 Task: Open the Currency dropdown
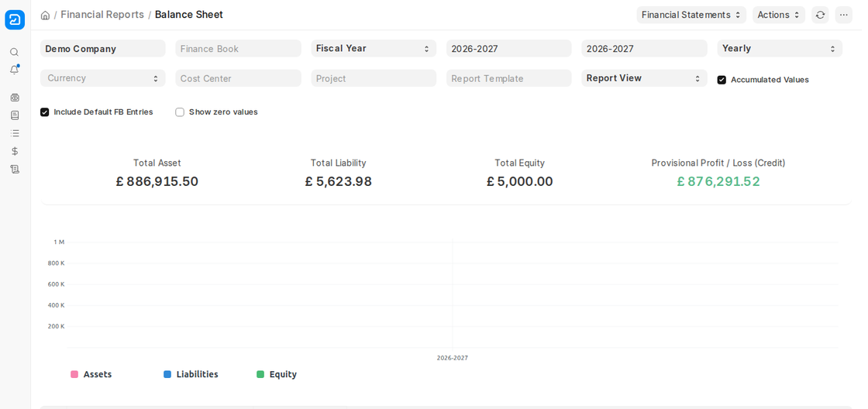[103, 78]
